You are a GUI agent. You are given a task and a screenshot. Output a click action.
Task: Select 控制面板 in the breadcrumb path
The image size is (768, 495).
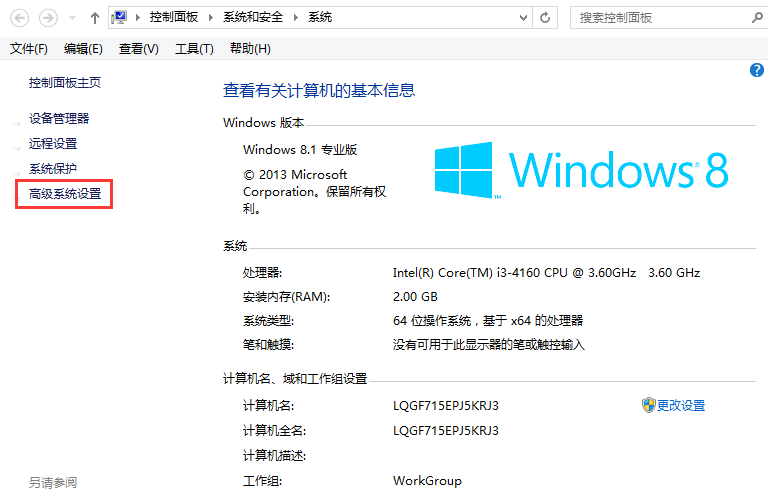coord(173,18)
